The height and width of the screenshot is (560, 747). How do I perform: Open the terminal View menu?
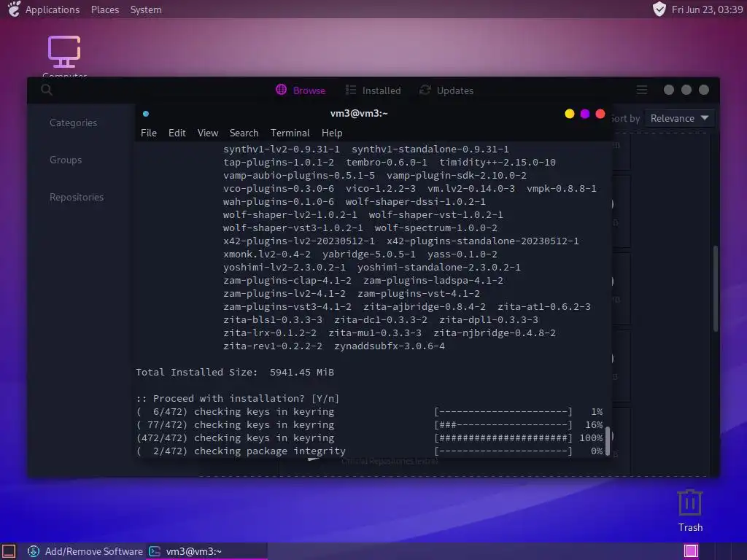click(x=208, y=133)
